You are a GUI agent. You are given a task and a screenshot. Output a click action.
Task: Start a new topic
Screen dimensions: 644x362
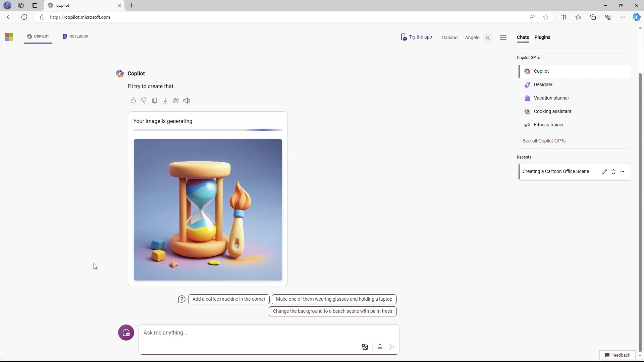[126, 333]
